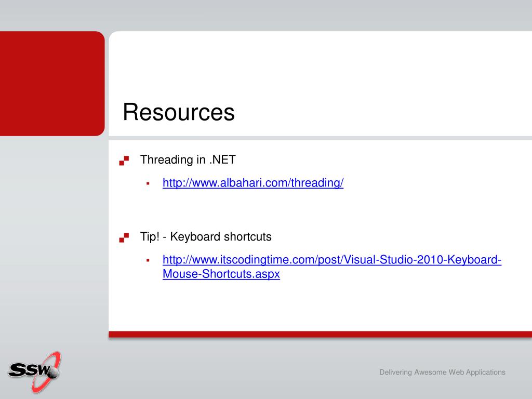Open the albahari.com threading link
The image size is (532, 399).
(253, 183)
